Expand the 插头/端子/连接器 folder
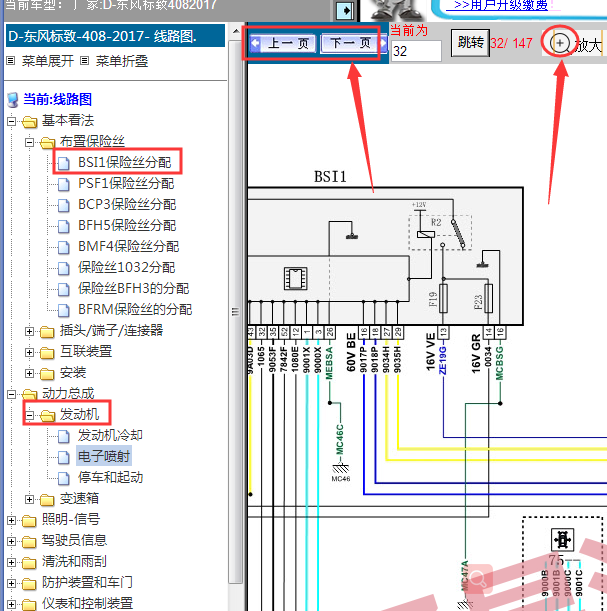This screenshot has width=607, height=611. point(29,332)
